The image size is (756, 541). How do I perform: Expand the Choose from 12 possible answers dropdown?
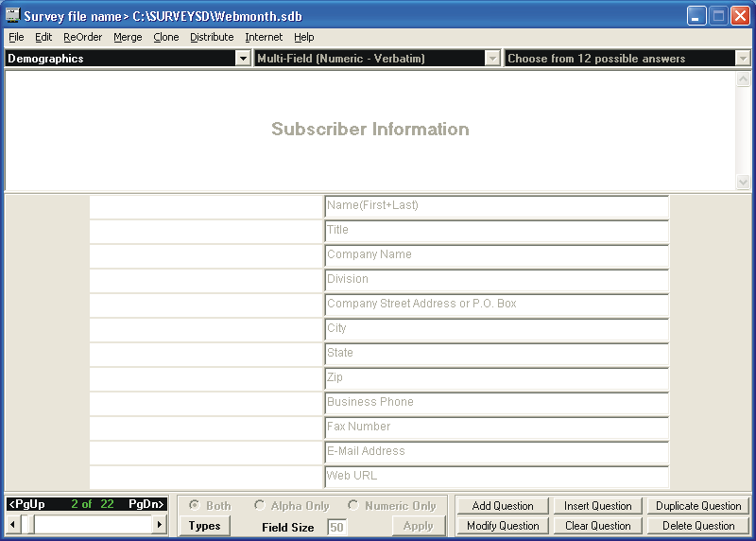coord(743,59)
